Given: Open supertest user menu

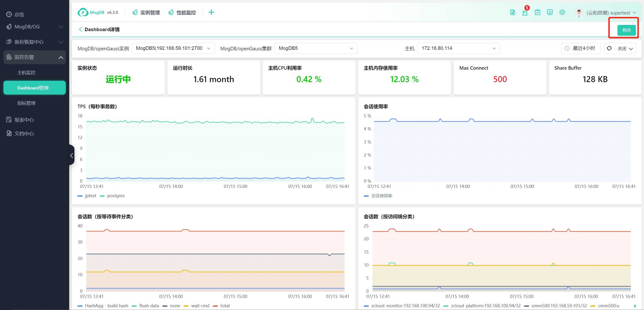Looking at the screenshot, I should [x=611, y=13].
